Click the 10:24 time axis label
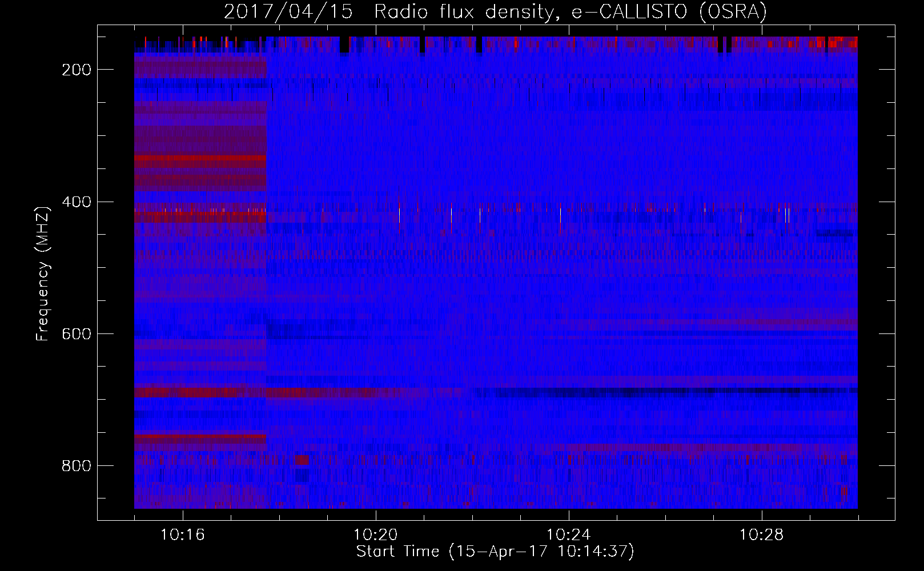Image resolution: width=924 pixels, height=571 pixels. pos(568,535)
